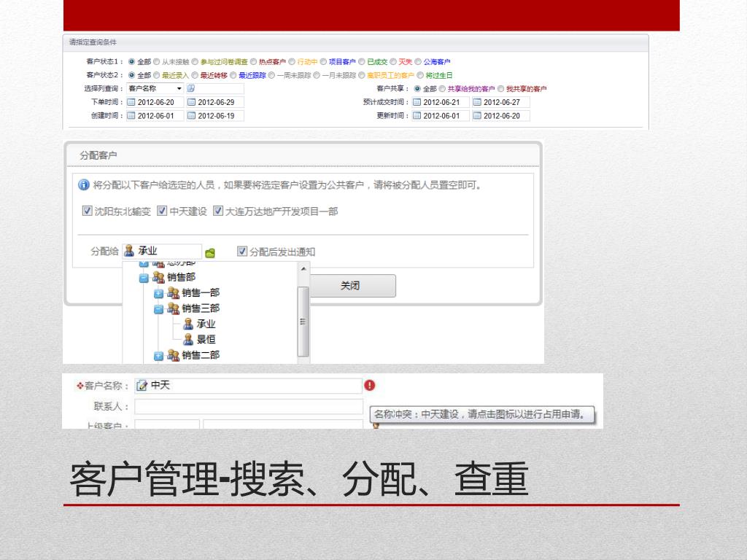The height and width of the screenshot is (560, 747).
Task: Select 热点客户 radio option
Action: [254, 62]
